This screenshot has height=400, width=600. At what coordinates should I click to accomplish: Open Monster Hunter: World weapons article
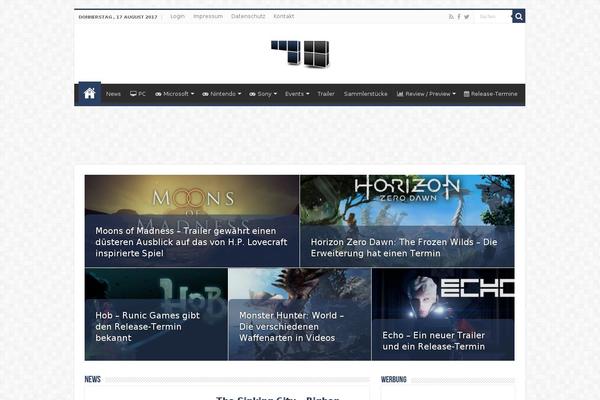coord(300,314)
